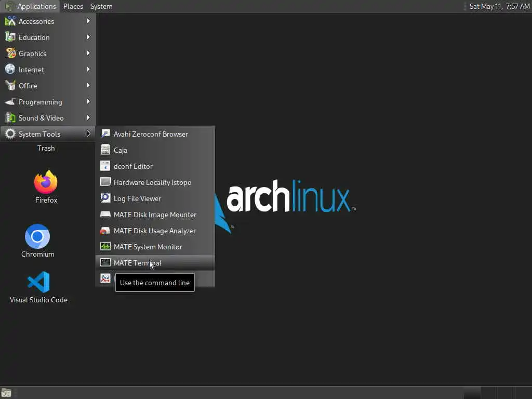532x399 pixels.
Task: Open the Visual Studio Code desktop icon
Action: 38,282
